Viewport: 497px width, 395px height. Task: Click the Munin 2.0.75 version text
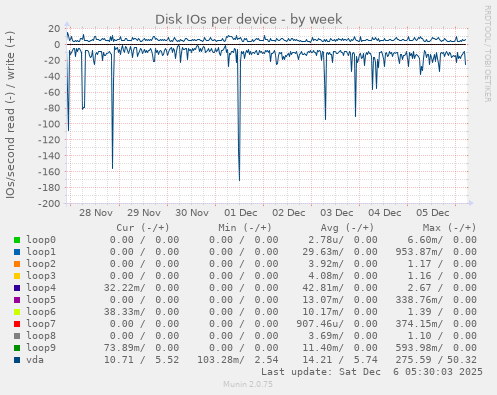(248, 384)
